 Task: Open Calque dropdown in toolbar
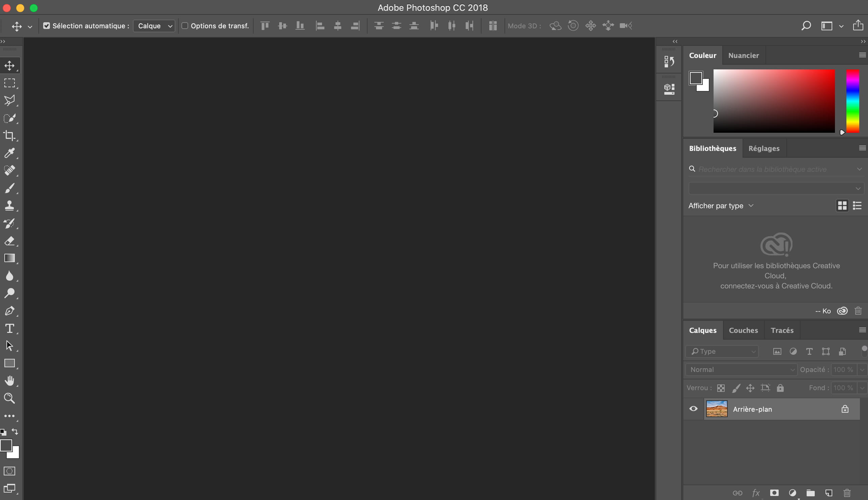pos(154,26)
